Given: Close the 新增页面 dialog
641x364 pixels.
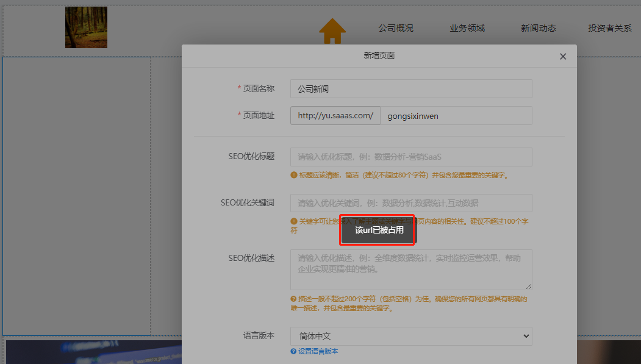Looking at the screenshot, I should 563,56.
